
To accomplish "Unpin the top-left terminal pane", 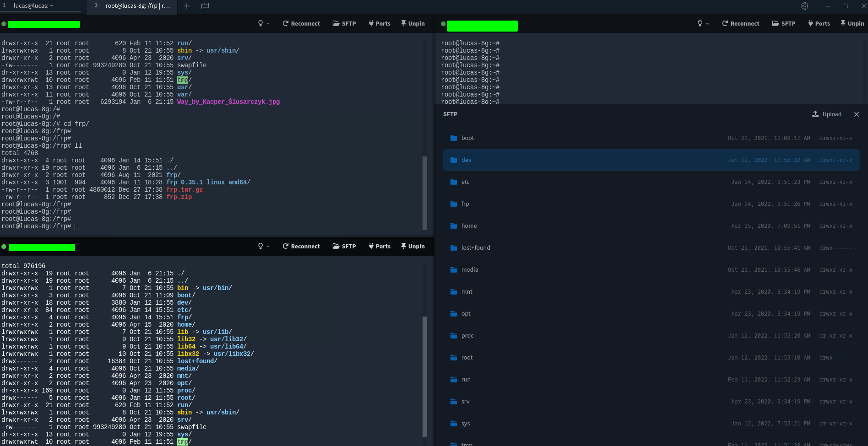I will pyautogui.click(x=412, y=23).
